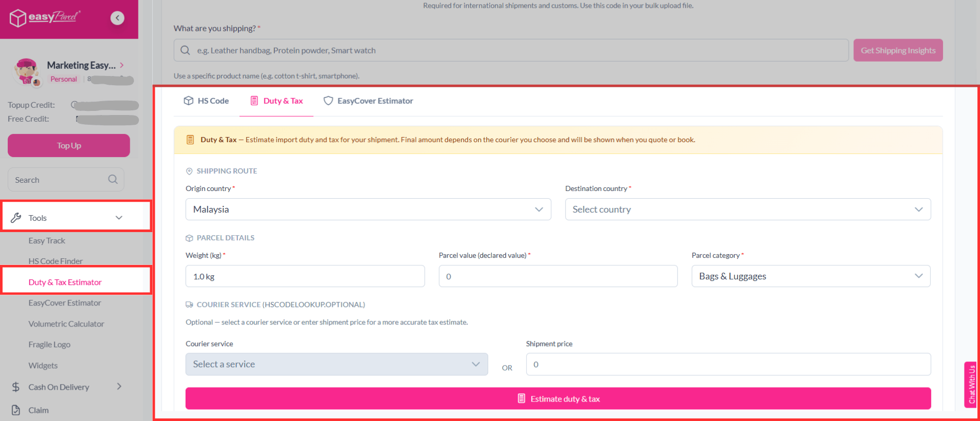
Task: Switch to the Duty & Tax tab
Action: (x=276, y=101)
